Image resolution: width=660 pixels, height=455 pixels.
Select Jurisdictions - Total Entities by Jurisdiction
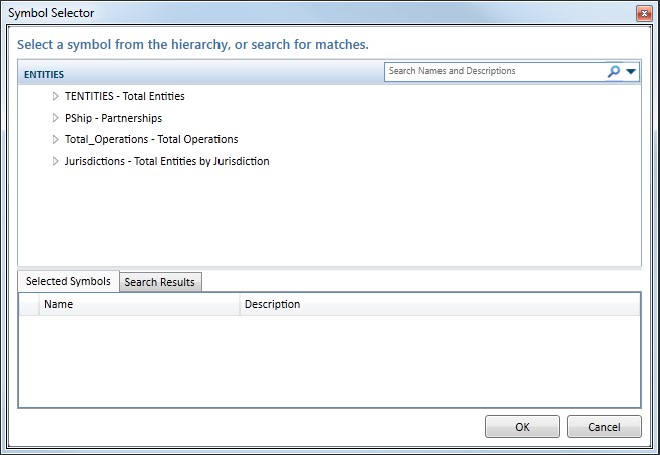click(166, 161)
